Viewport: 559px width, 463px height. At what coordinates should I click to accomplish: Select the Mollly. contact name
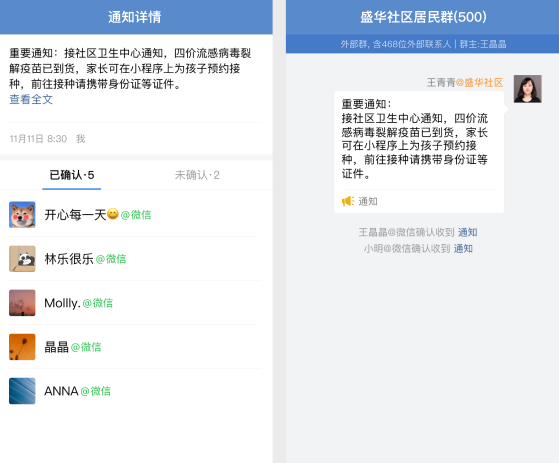62,303
